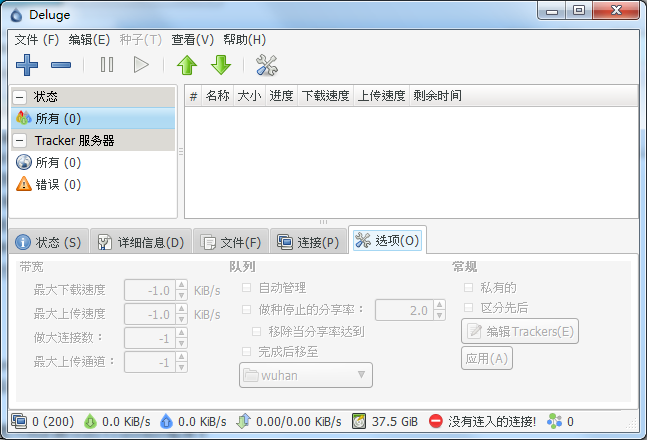Increase share ratio 2.0 with up arrow

439,305
